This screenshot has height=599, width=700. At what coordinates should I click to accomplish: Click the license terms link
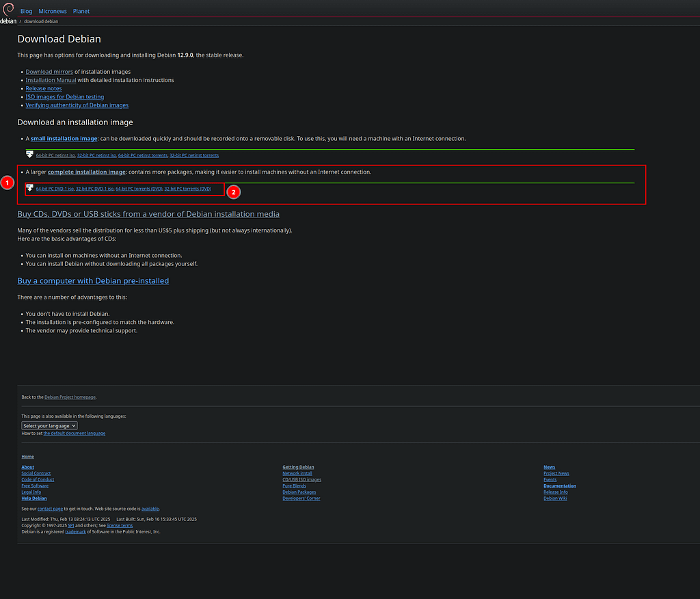pos(120,525)
